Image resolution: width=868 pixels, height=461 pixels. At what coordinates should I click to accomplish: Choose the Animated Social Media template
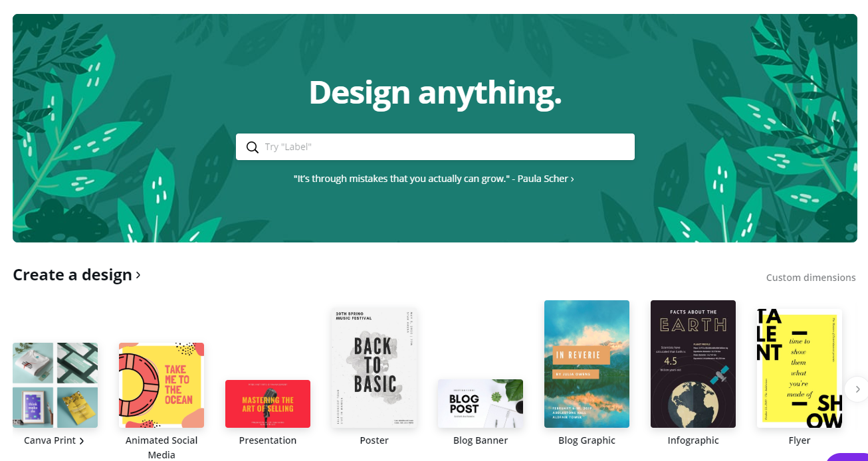(x=162, y=385)
